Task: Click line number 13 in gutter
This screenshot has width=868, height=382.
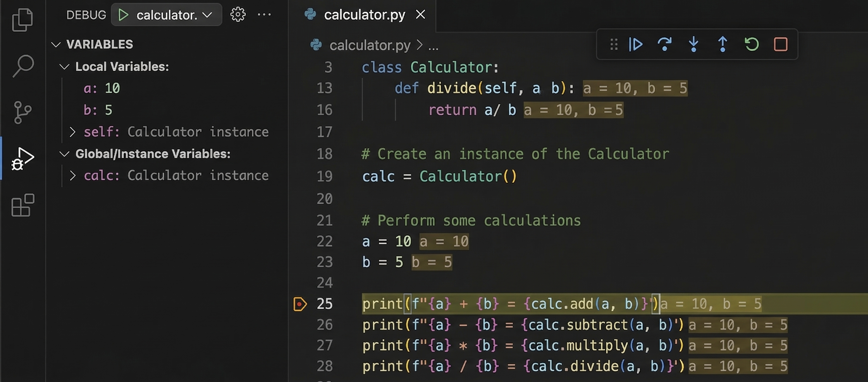Action: pyautogui.click(x=324, y=88)
